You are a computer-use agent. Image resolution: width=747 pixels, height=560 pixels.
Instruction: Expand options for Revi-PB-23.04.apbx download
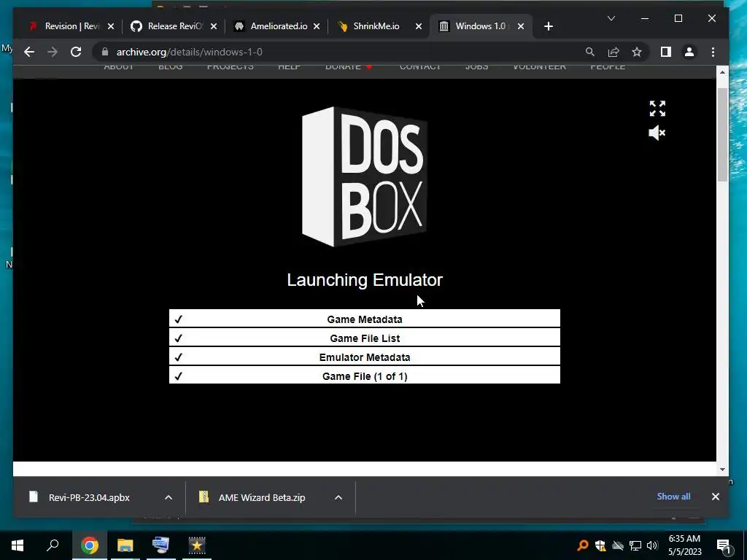click(x=169, y=497)
